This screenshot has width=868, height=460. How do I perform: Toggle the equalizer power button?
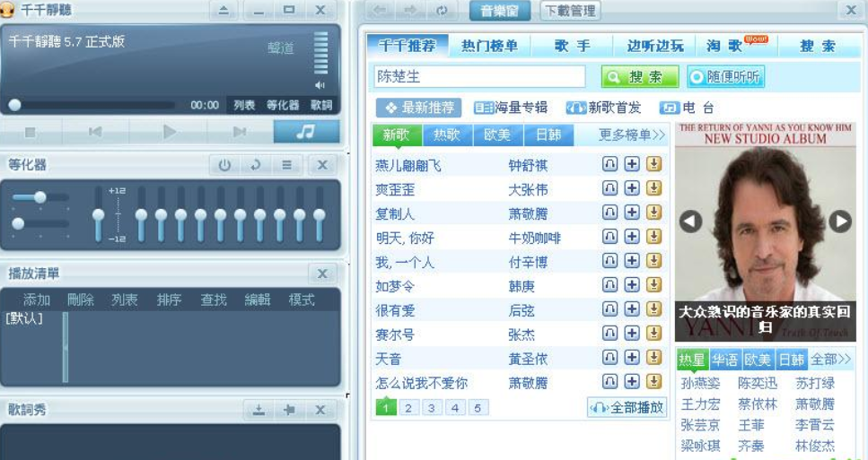click(x=224, y=165)
